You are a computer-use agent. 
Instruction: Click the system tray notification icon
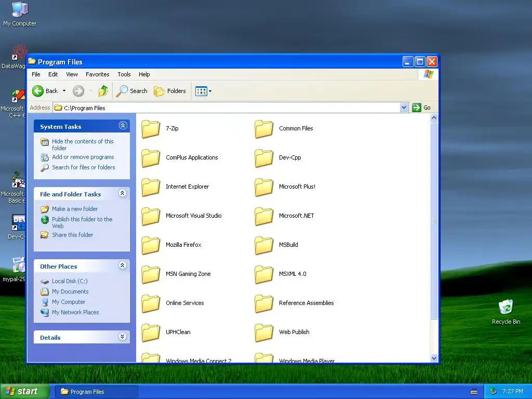point(493,391)
